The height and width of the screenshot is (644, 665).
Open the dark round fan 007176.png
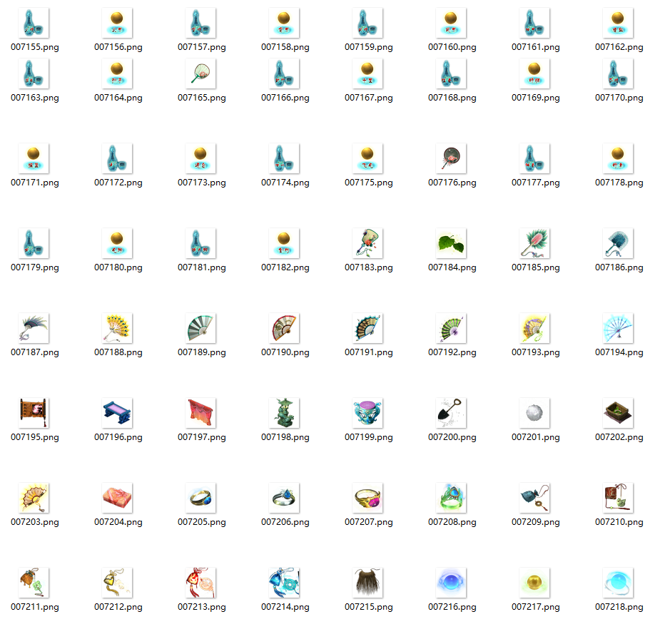pyautogui.click(x=451, y=158)
